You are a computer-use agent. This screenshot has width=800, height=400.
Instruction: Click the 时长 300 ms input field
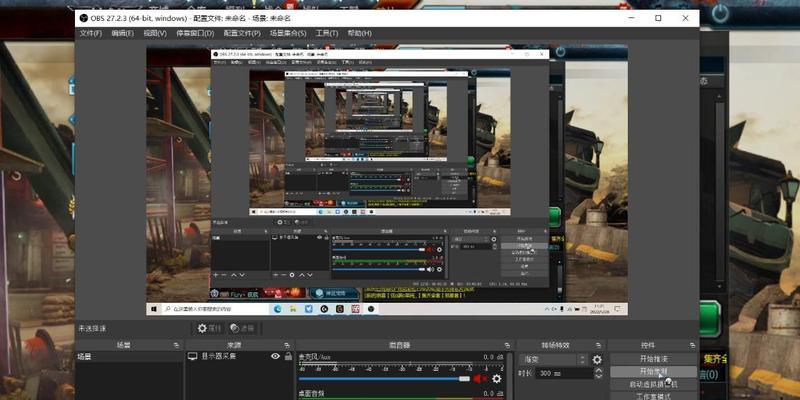coord(564,373)
